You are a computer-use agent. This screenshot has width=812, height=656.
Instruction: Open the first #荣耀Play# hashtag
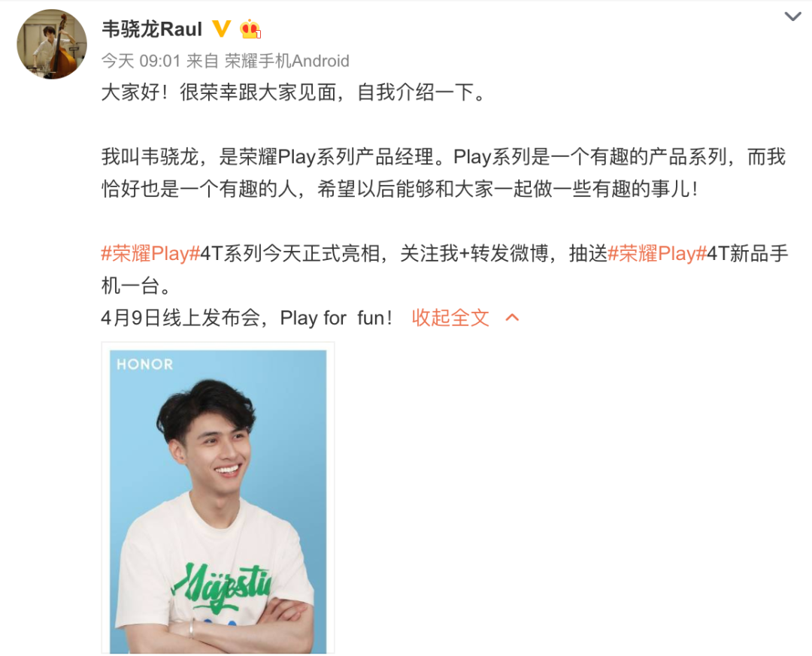[150, 254]
